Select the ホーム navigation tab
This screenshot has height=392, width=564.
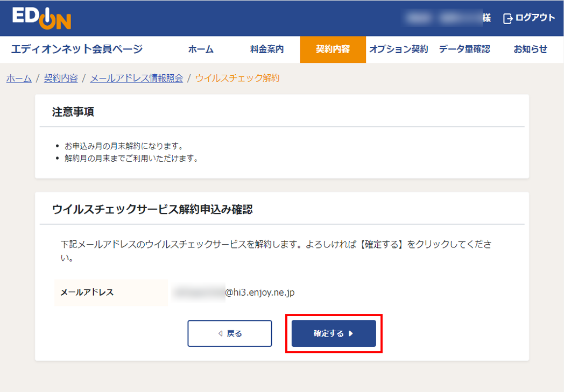[201, 49]
